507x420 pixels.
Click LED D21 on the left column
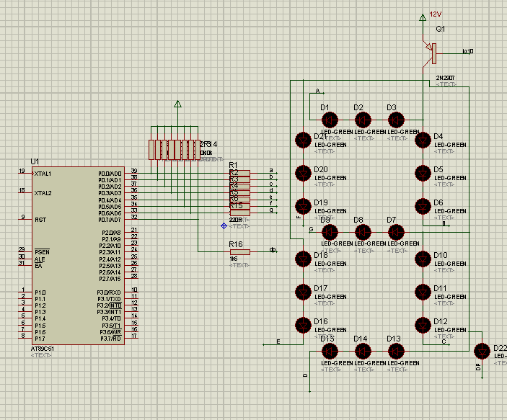coord(303,140)
